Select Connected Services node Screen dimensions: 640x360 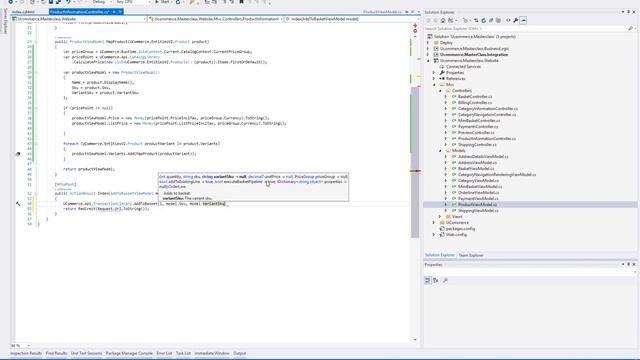click(463, 67)
